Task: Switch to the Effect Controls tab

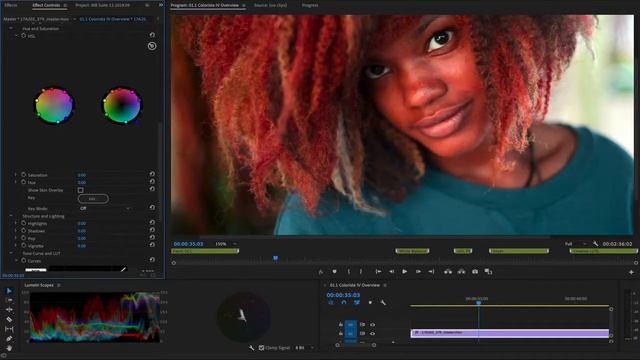Action: point(46,5)
